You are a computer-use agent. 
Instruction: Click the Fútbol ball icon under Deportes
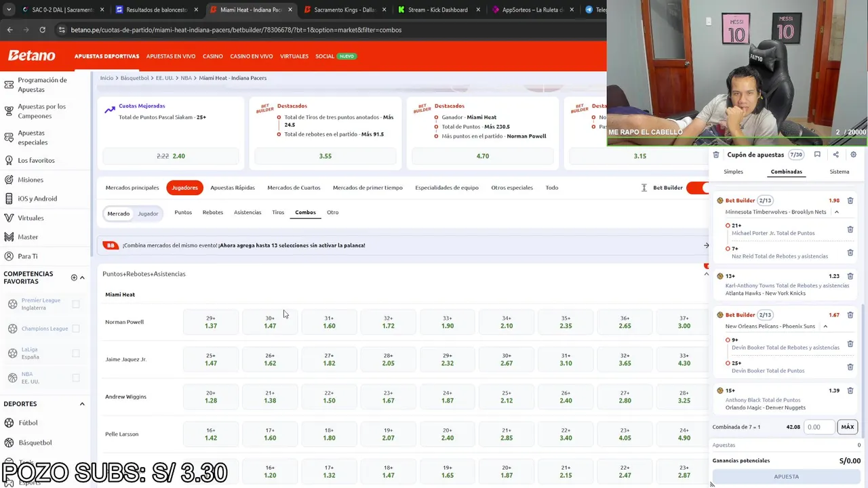click(x=9, y=423)
